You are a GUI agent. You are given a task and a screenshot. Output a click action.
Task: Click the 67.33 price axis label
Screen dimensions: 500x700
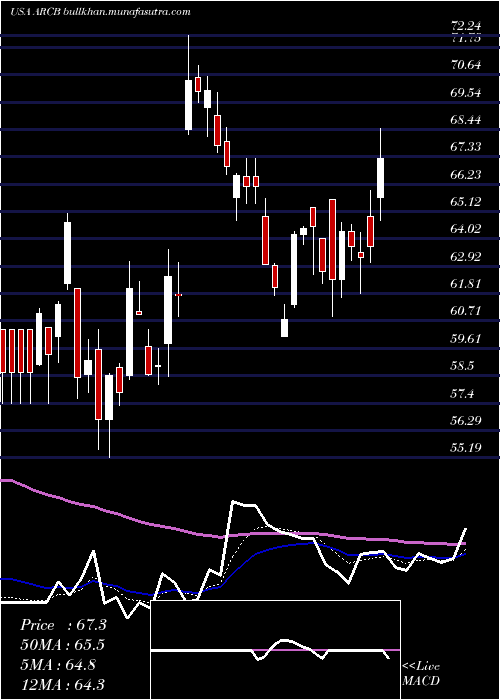[466, 147]
